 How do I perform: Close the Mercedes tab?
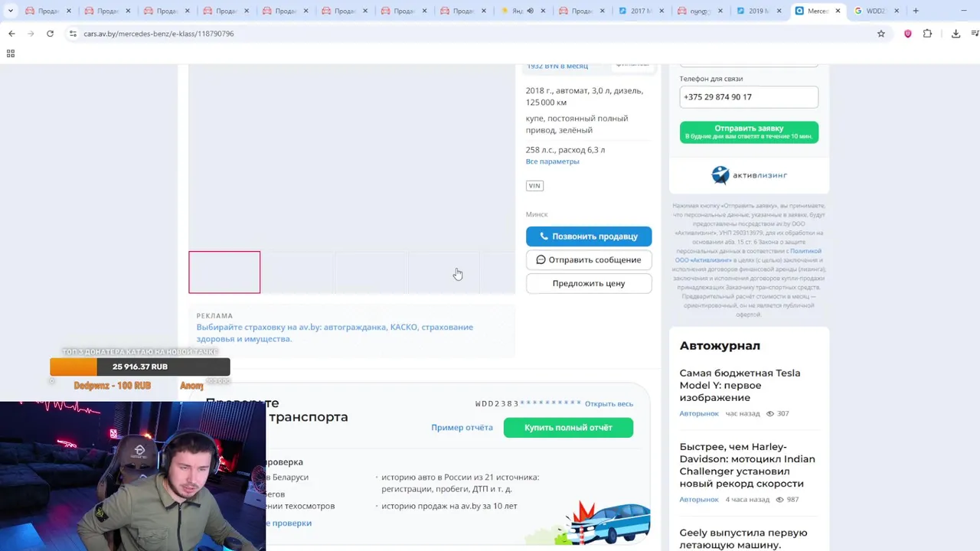pyautogui.click(x=838, y=11)
